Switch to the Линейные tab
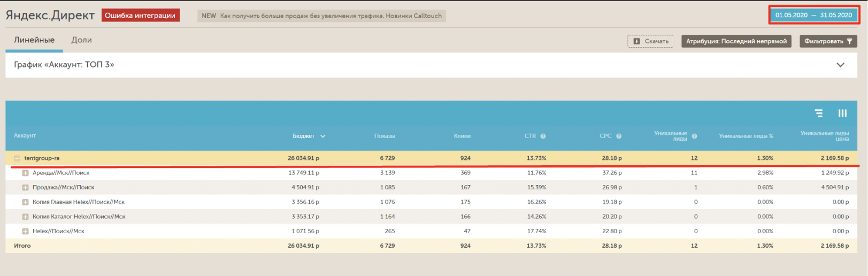868x276 pixels. (34, 40)
